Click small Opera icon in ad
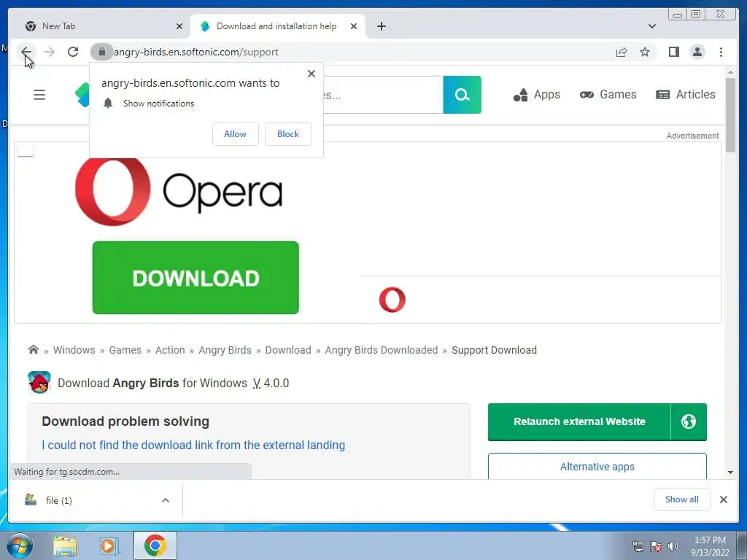Screen dimensions: 747x560 [x=392, y=300]
